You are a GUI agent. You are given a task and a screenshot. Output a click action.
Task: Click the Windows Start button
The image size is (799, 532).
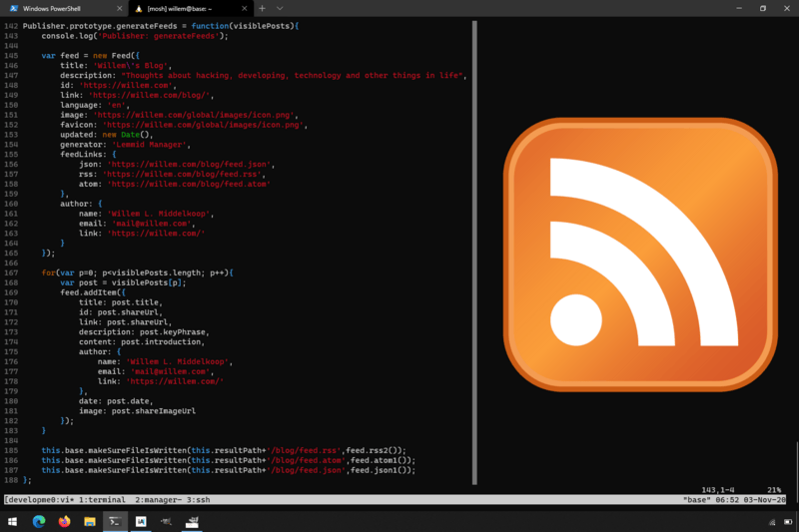click(13, 521)
